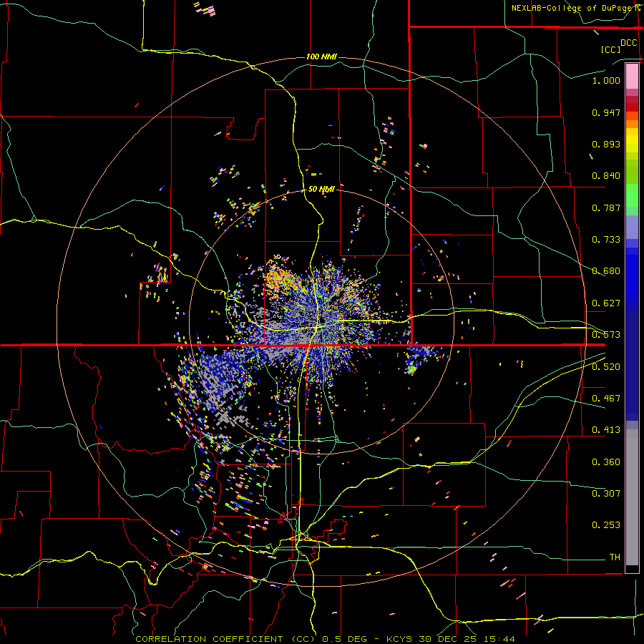Select the 0.253 scale value
The height and width of the screenshot is (644, 644).
point(606,525)
